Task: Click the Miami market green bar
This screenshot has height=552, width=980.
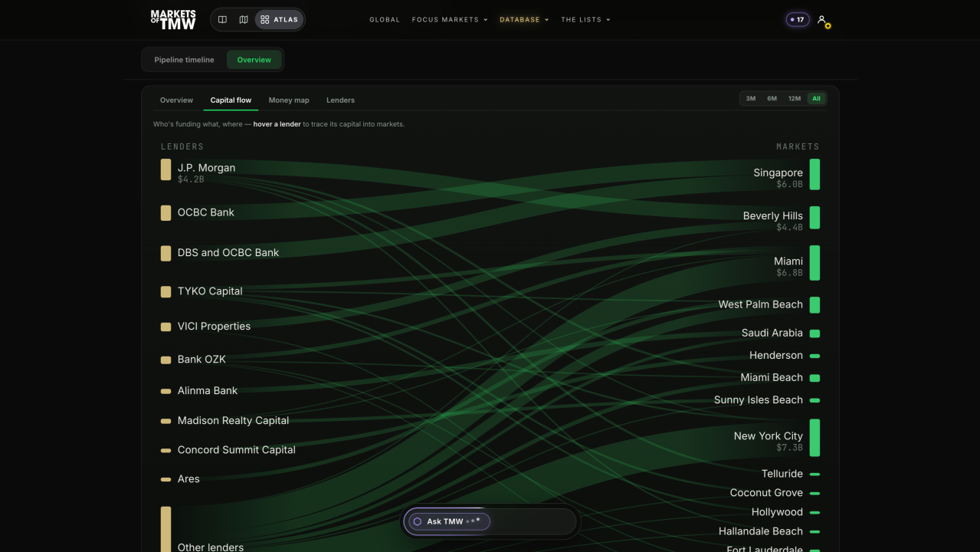Action: click(x=814, y=263)
